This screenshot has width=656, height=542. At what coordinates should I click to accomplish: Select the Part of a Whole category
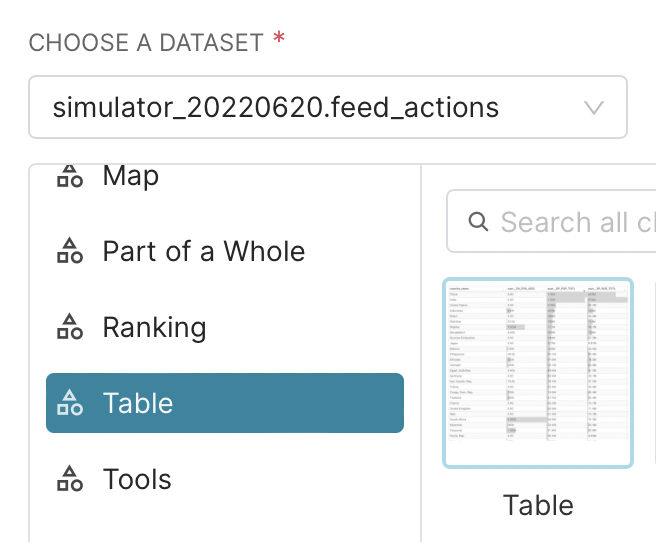(x=225, y=251)
